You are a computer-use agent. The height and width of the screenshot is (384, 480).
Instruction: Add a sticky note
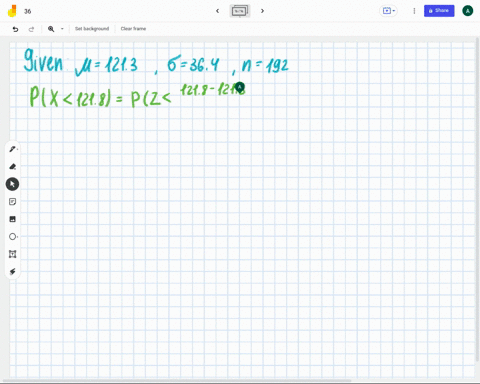pos(13,202)
